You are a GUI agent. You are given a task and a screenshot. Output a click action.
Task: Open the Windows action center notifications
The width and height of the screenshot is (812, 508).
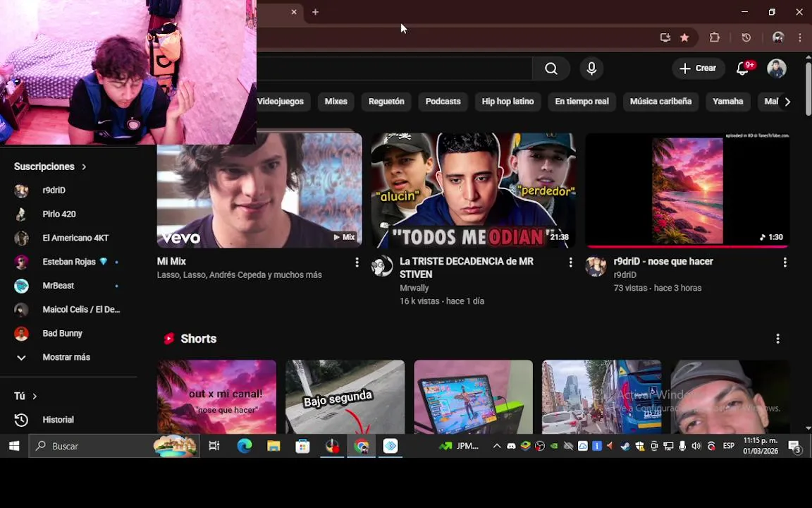coord(795,446)
